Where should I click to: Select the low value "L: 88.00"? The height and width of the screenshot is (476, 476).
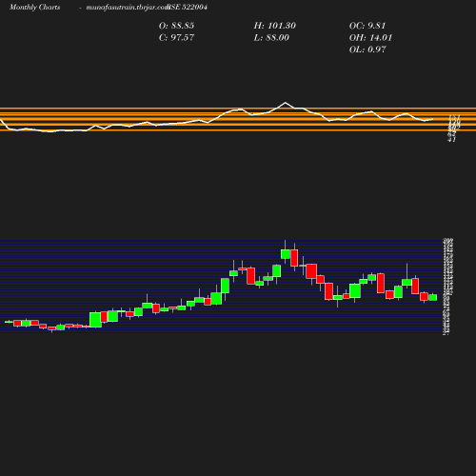tap(271, 37)
